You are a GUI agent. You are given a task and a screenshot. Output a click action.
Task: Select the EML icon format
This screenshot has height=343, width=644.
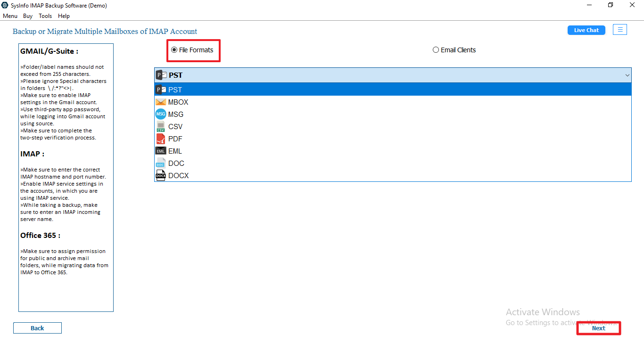pyautogui.click(x=161, y=151)
